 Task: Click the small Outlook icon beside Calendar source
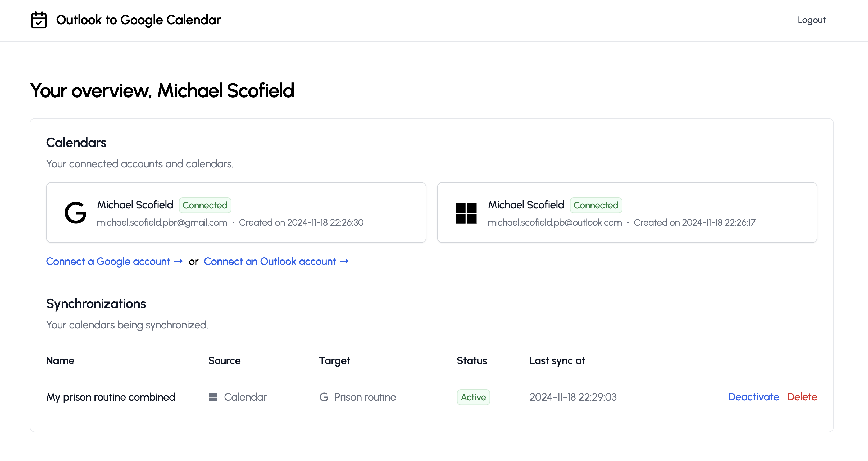pyautogui.click(x=213, y=397)
